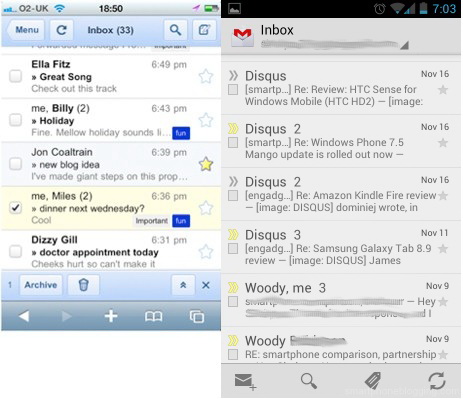Image resolution: width=463 pixels, height=399 pixels.
Task: Tap Android sync refresh icon
Action: pos(437,381)
